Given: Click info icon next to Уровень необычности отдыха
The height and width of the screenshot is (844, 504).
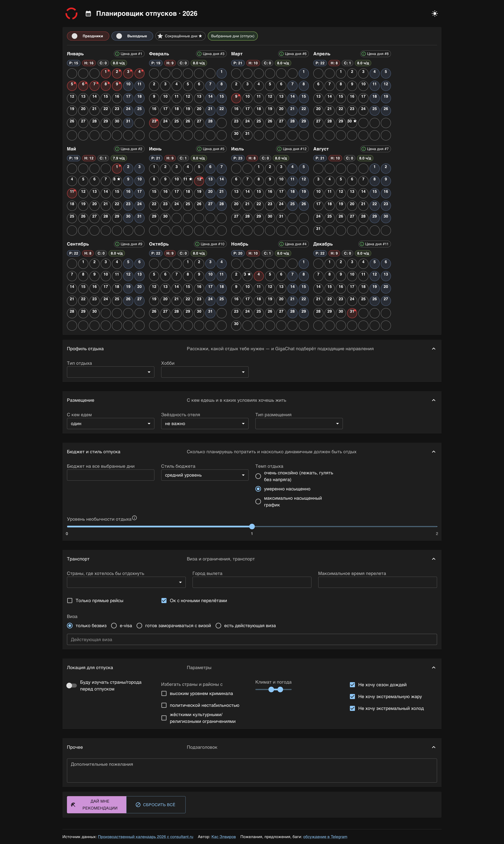Looking at the screenshot, I should click(x=134, y=518).
